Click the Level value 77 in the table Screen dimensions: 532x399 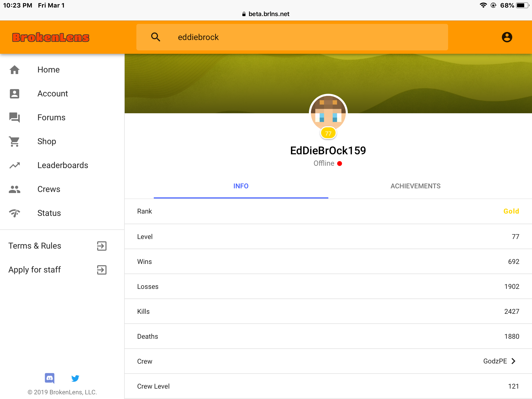pos(515,237)
